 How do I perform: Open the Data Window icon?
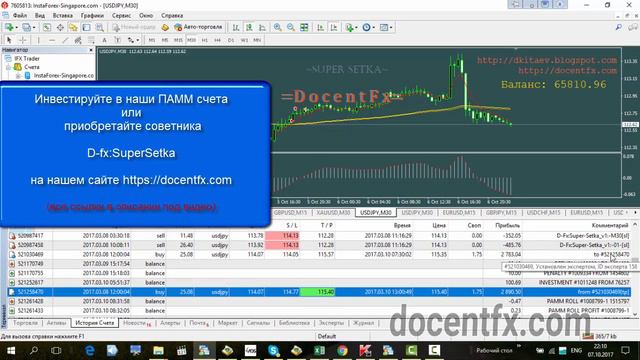(x=60, y=27)
